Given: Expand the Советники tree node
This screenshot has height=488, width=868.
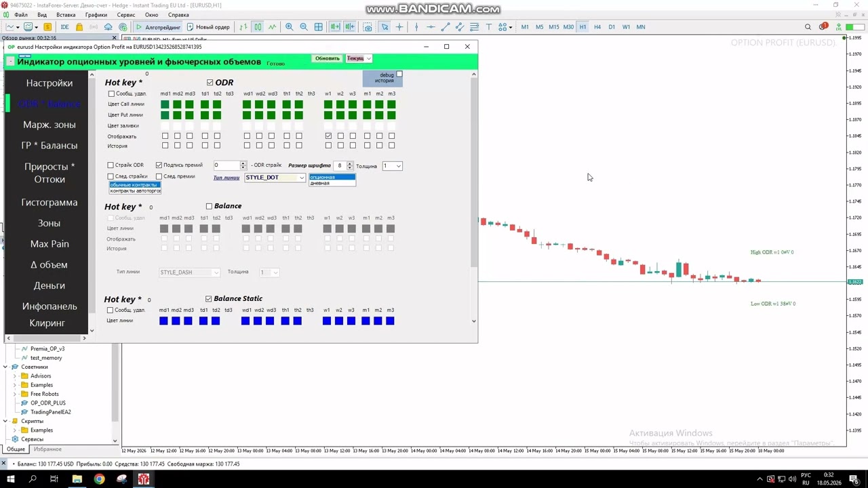Looking at the screenshot, I should (x=5, y=367).
